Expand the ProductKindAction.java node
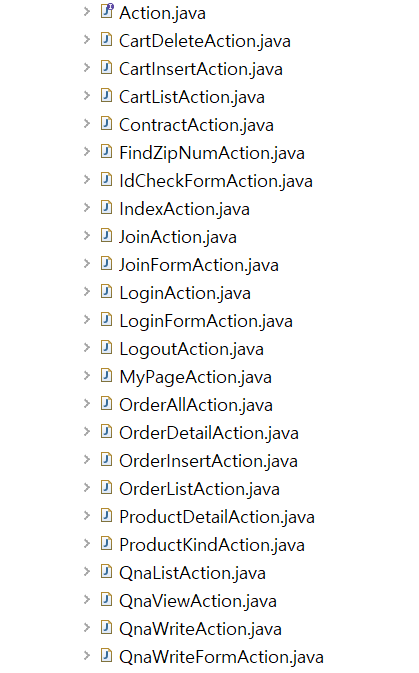 pyautogui.click(x=87, y=543)
